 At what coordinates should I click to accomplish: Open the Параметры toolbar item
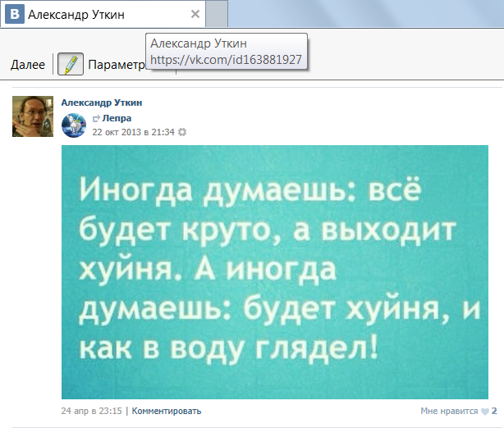(x=117, y=65)
